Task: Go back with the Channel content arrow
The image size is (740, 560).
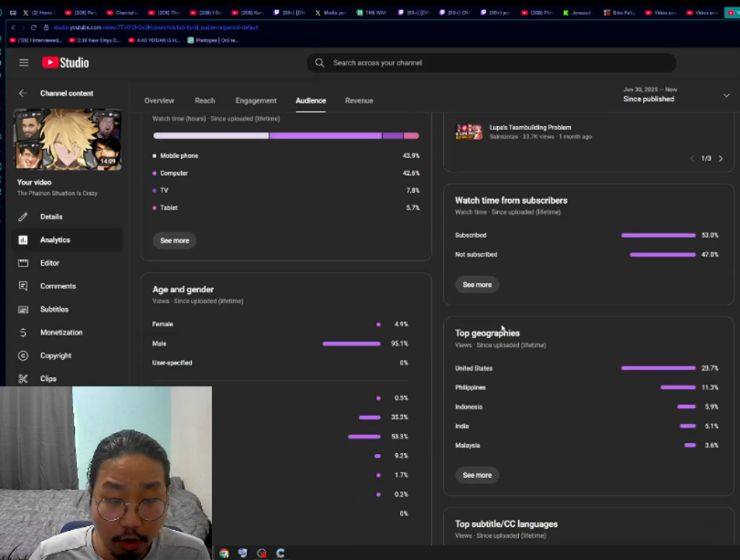Action: [x=23, y=93]
